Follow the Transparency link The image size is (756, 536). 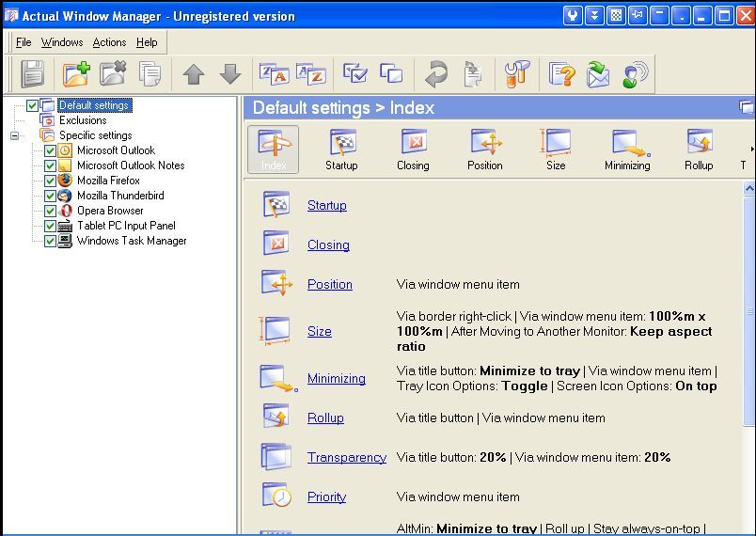347,457
